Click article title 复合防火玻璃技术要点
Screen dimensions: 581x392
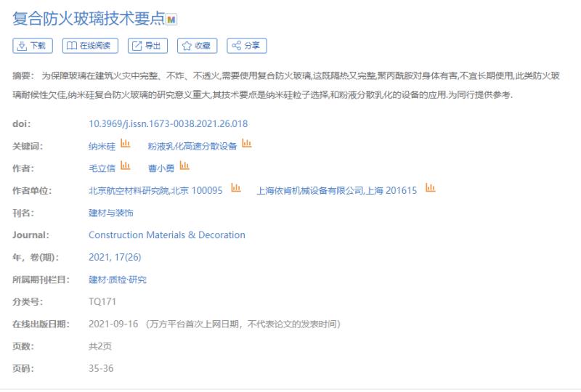[89, 19]
